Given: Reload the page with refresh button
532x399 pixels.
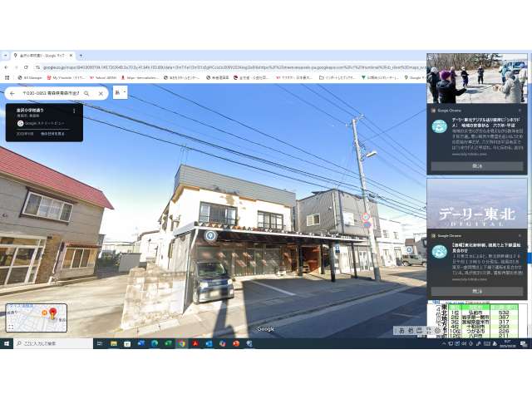Looking at the screenshot, I should tap(26, 67).
